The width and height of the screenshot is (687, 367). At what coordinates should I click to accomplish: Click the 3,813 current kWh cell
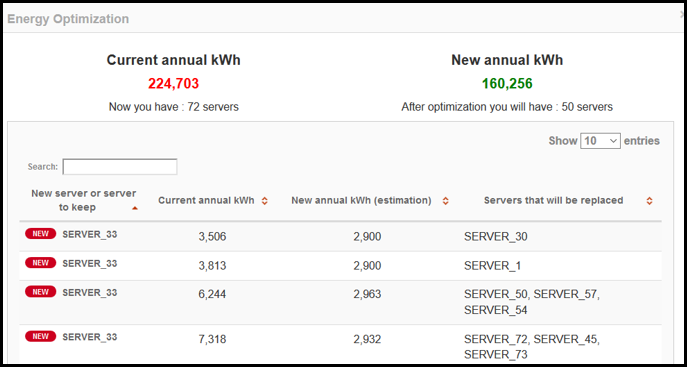coord(212,266)
